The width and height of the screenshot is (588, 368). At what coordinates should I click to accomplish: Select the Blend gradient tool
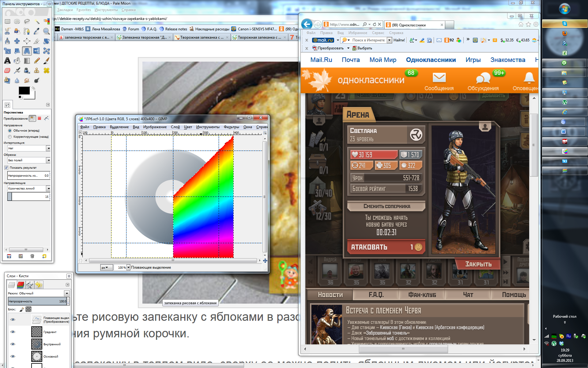coord(27,61)
